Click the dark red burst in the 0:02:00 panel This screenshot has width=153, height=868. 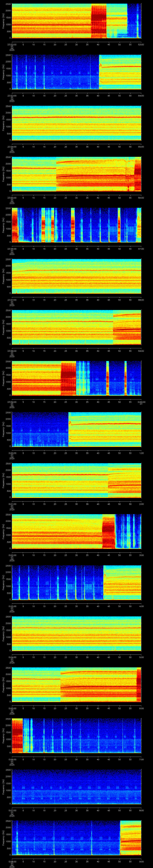click(109, 531)
